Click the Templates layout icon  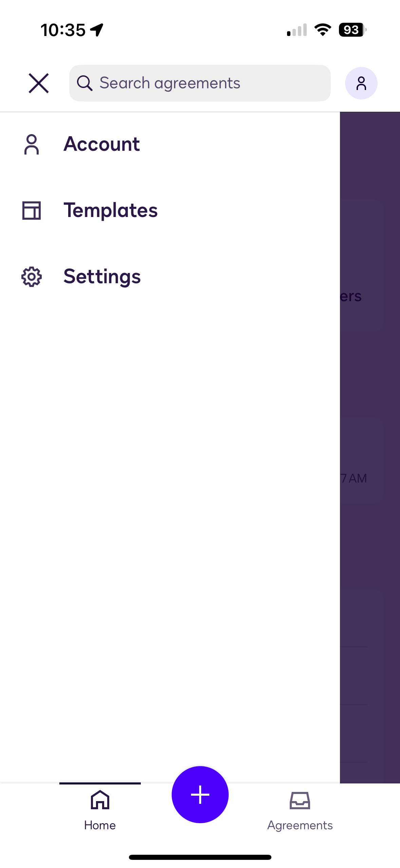pos(32,211)
